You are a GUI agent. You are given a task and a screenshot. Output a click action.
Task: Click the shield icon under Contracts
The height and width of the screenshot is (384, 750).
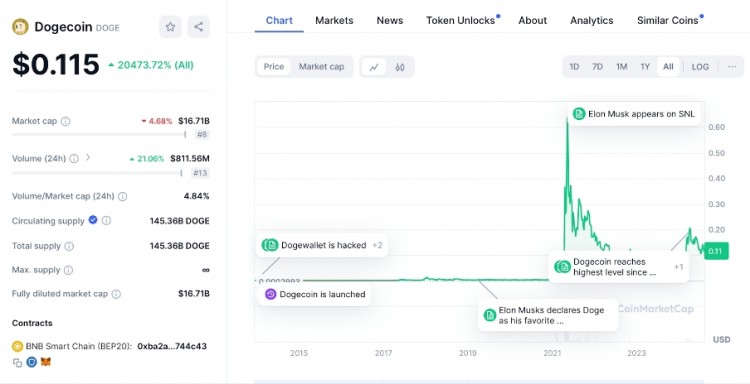point(32,362)
